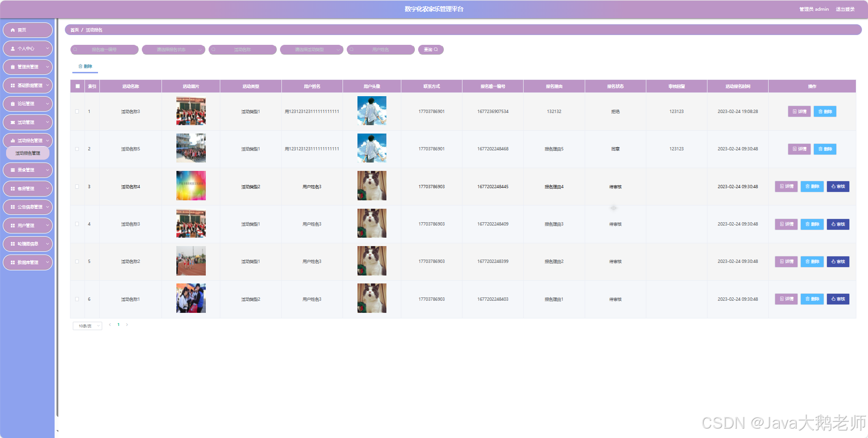This screenshot has width=868, height=438.
Task: Expand the 数据库管理 sidebar menu arrow
Action: 47,262
